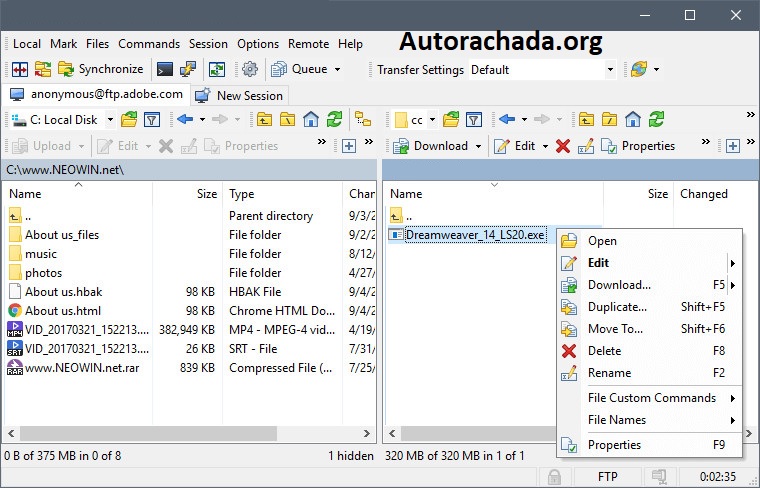
Task: Open the terminal console icon
Action: (164, 69)
